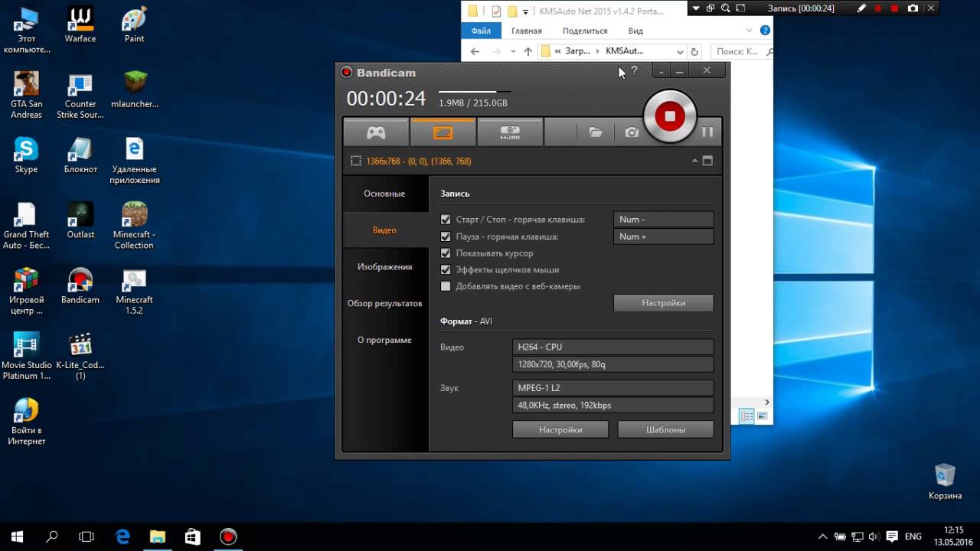This screenshot has width=980, height=551.
Task: Take screenshot with Bandicam camera icon
Action: pos(632,132)
